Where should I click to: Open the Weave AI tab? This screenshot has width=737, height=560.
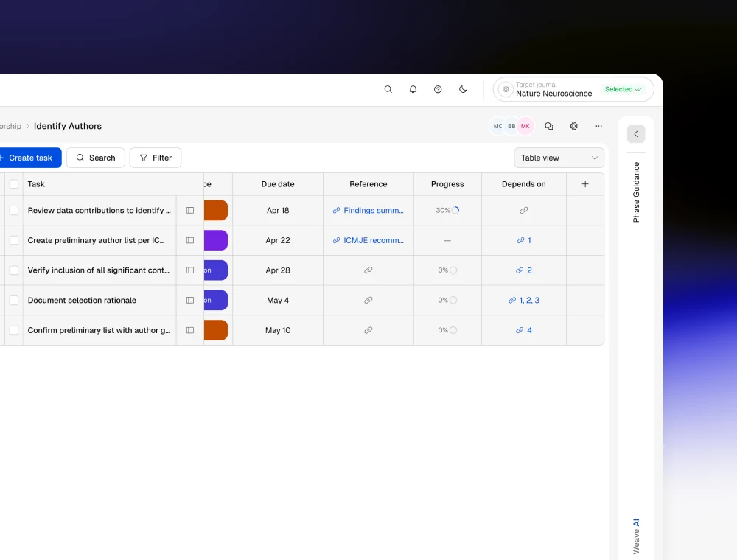(x=636, y=536)
